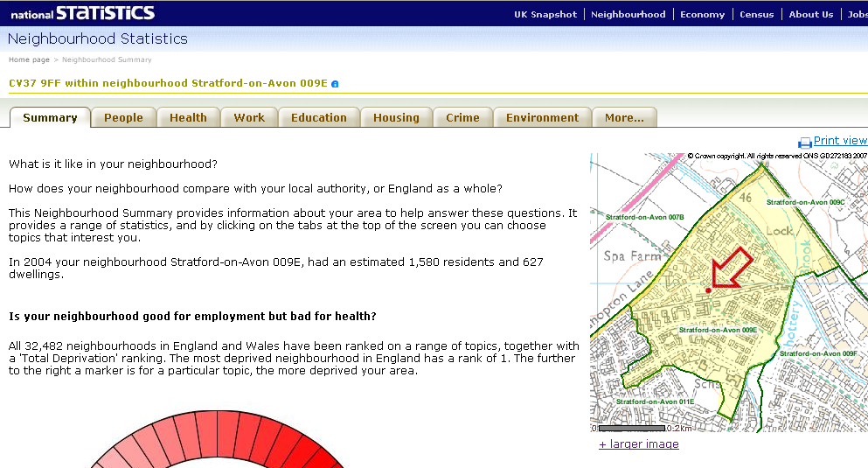The image size is (868, 468).
Task: Click the printer icon for print view
Action: [804, 143]
